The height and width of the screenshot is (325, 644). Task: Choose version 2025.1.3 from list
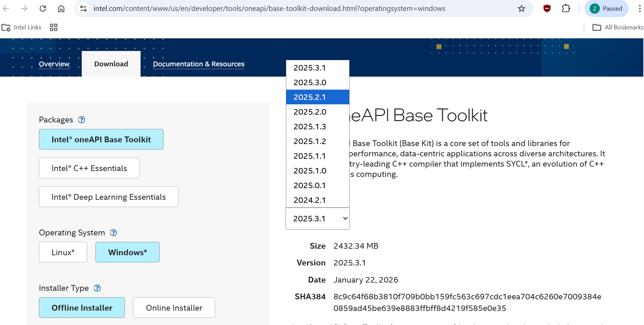(x=310, y=127)
